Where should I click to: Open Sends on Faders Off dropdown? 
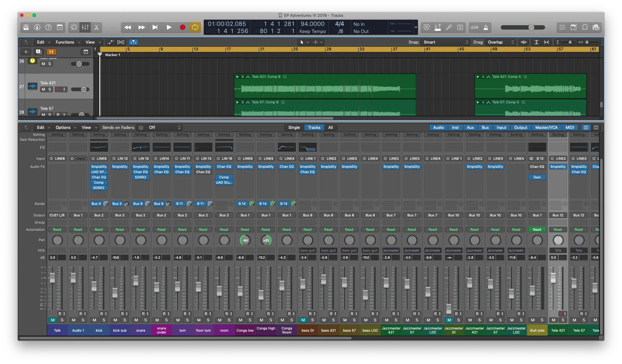coord(164,127)
